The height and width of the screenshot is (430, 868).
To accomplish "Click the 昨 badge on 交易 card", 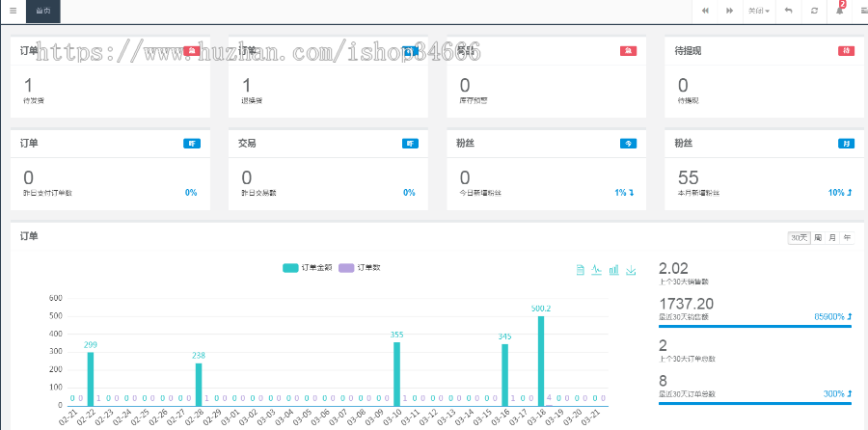I will pos(410,144).
